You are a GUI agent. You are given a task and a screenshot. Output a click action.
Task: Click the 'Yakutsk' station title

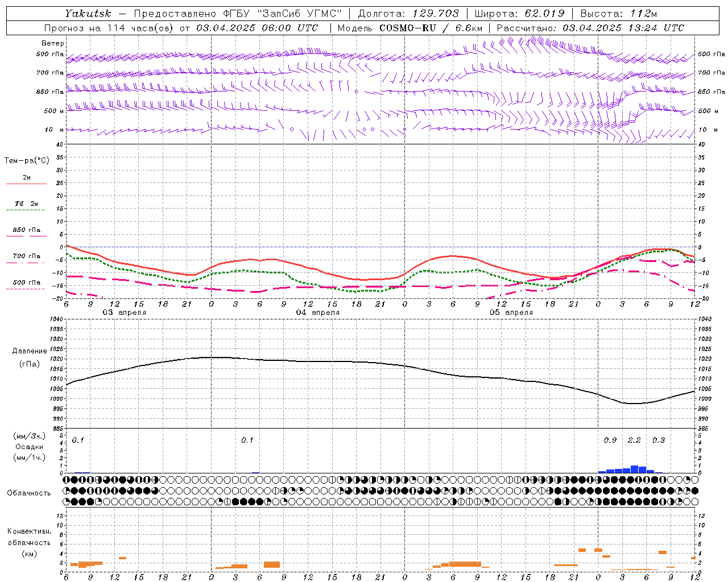[x=88, y=14]
